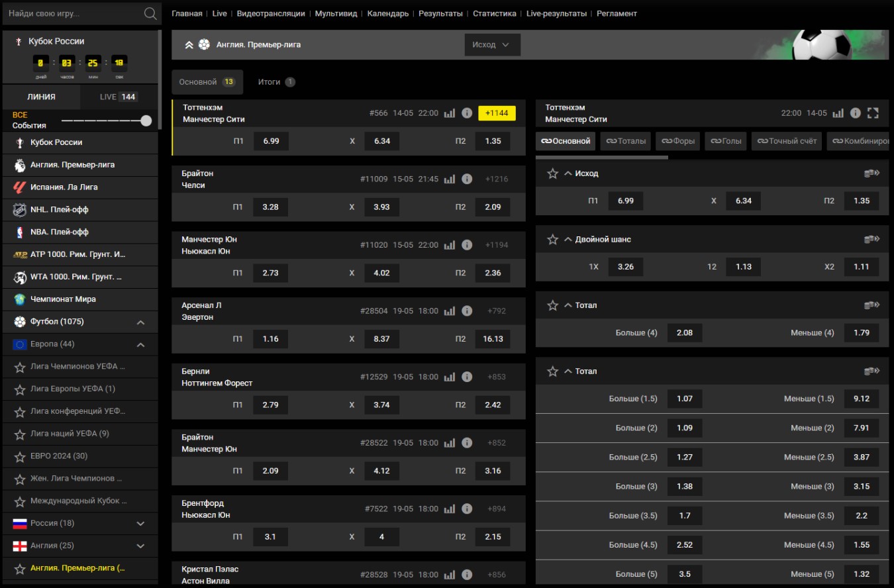
Task: Open Результаты in top menu
Action: point(440,13)
